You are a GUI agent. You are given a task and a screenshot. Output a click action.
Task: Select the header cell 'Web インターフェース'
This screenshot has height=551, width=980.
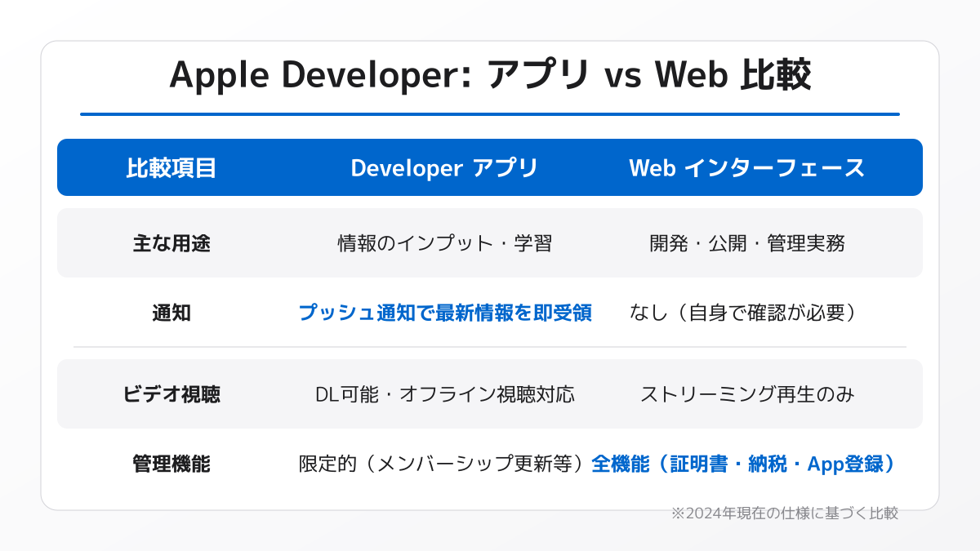tap(747, 168)
